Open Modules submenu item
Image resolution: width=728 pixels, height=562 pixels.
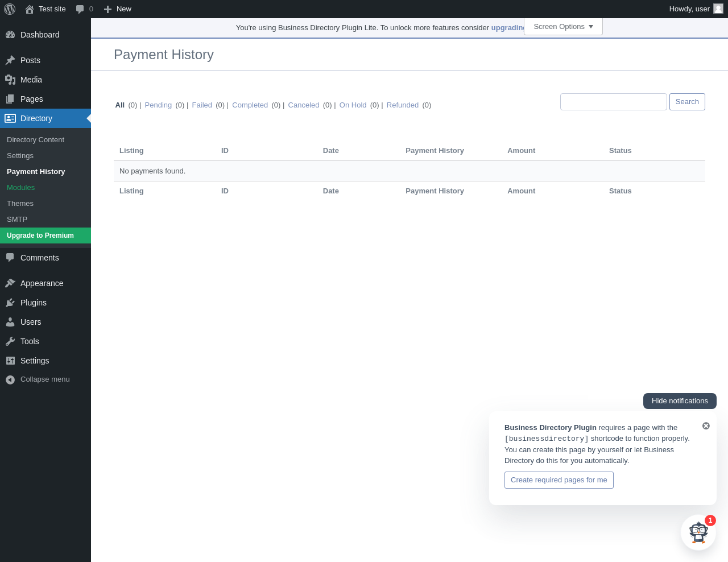click(x=20, y=187)
